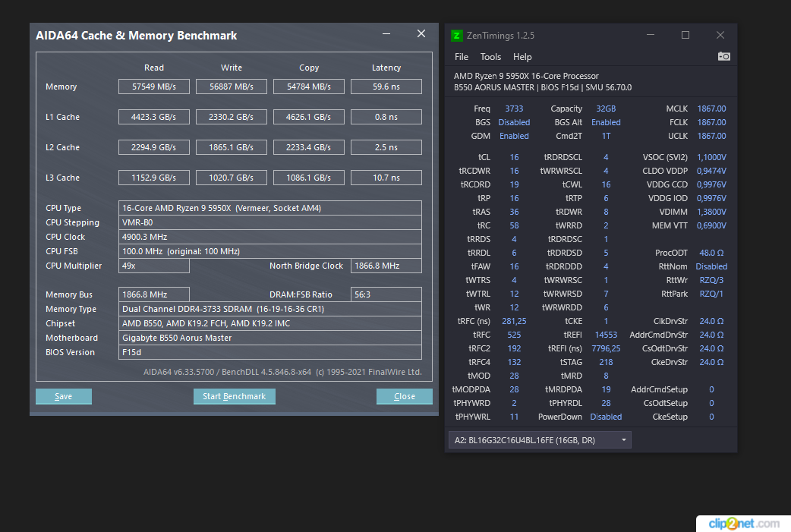Image resolution: width=791 pixels, height=532 pixels.
Task: Click the L3 Cache Write value 1020.7 GB/s
Action: coord(231,178)
